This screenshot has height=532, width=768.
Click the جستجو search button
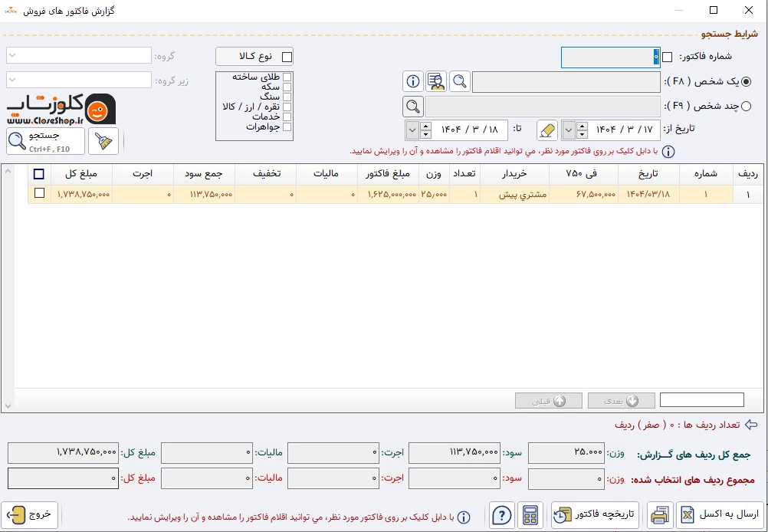[45, 141]
